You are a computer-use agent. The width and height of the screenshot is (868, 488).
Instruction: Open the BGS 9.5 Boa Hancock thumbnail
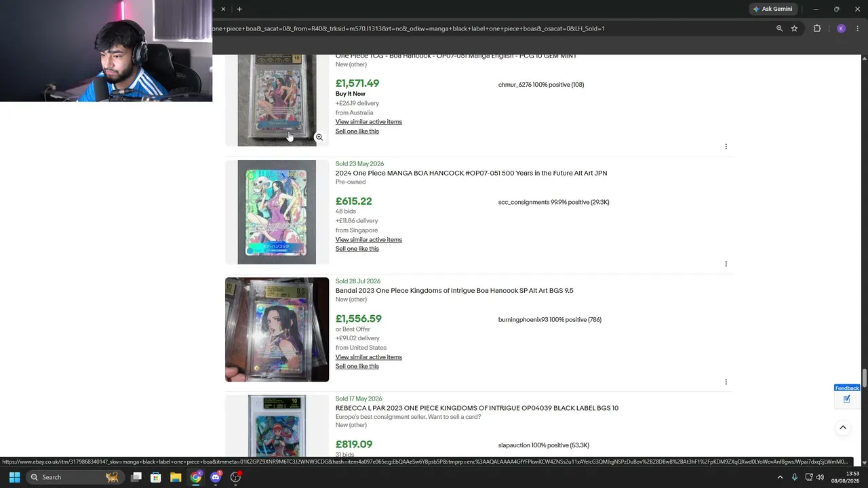(277, 329)
